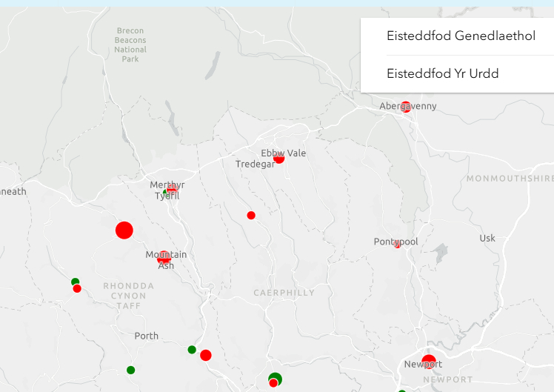Image resolution: width=554 pixels, height=392 pixels.
Task: Click the red marker at Pontypool
Action: pos(397,245)
